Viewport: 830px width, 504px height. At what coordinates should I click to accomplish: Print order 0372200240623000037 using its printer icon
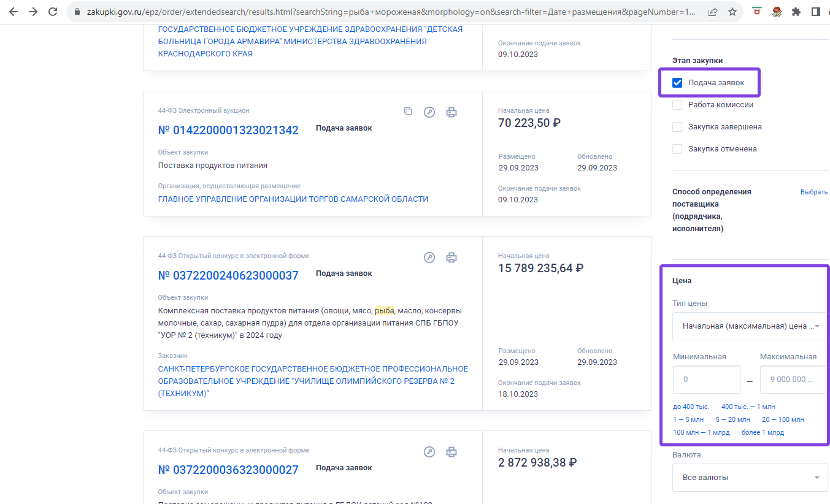tap(452, 258)
